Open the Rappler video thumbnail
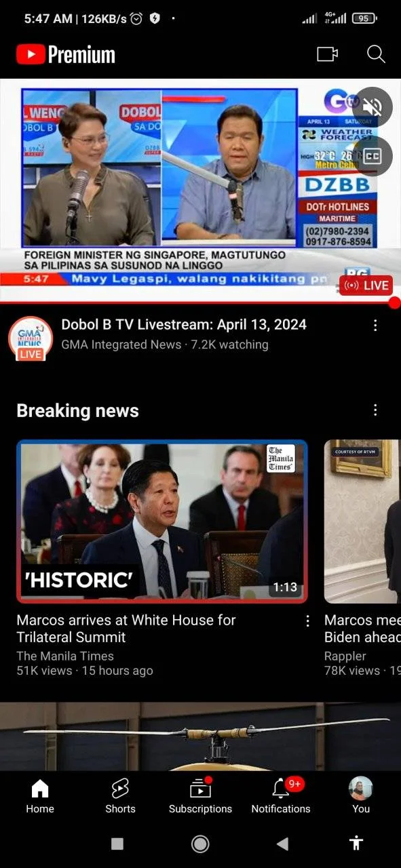This screenshot has height=868, width=401. coord(362,521)
